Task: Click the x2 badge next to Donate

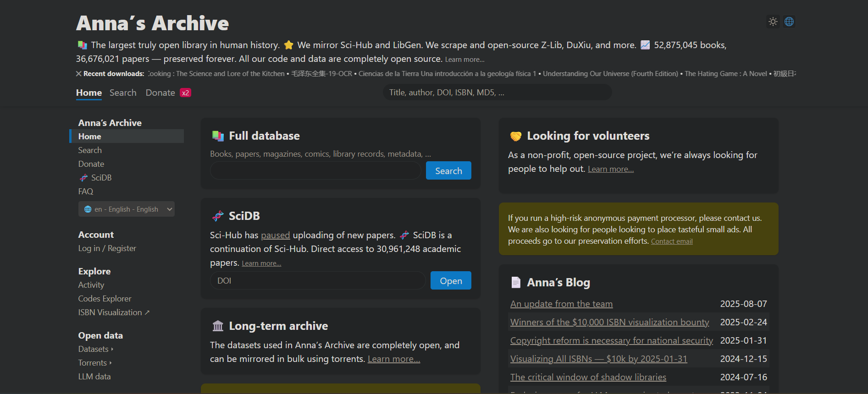Action: (x=185, y=93)
